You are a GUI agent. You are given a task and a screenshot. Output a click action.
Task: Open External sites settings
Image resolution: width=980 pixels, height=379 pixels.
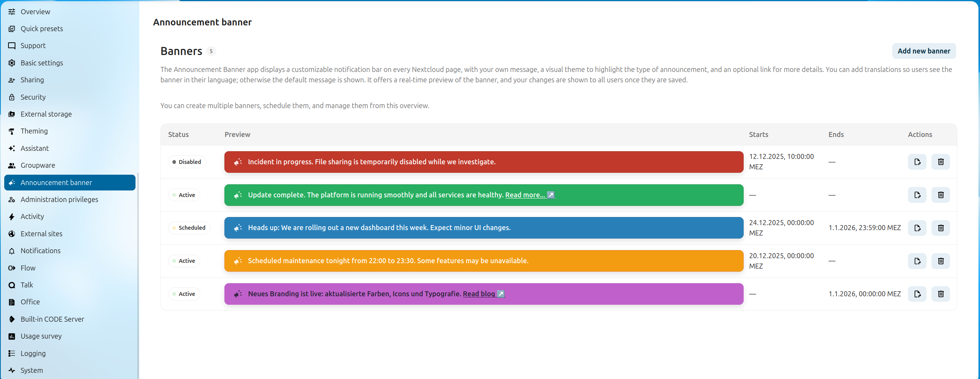(x=70, y=234)
